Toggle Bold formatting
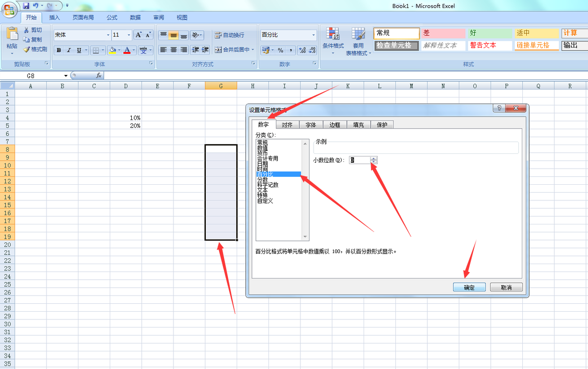The image size is (588, 369). click(59, 50)
